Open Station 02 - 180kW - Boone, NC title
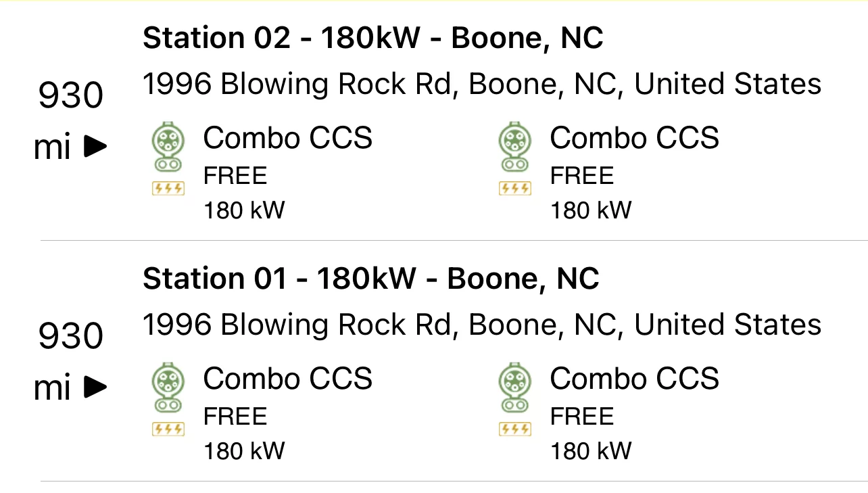 click(x=373, y=39)
